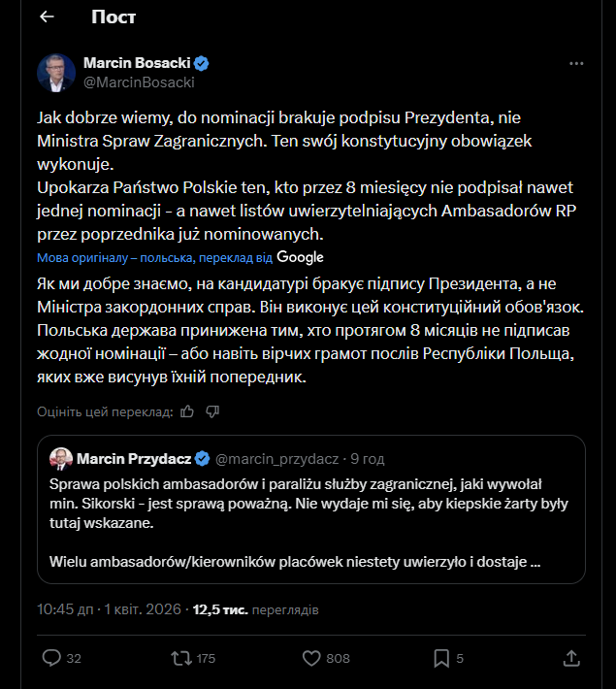Open the three-dot more options menu

pyautogui.click(x=576, y=64)
